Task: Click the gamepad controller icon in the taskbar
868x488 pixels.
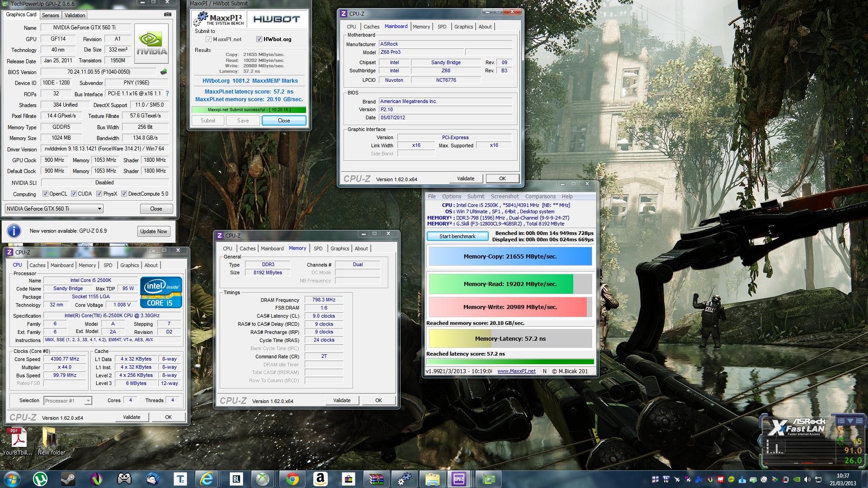Action: pyautogui.click(x=124, y=479)
